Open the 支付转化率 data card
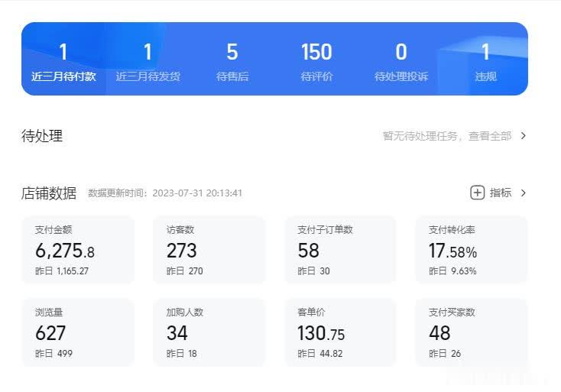The width and height of the screenshot is (561, 392). point(472,250)
